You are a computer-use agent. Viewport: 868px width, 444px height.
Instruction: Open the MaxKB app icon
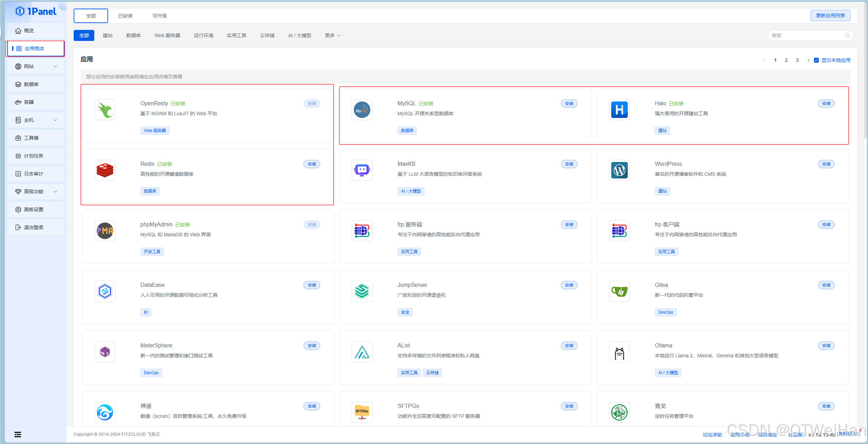[x=362, y=171]
